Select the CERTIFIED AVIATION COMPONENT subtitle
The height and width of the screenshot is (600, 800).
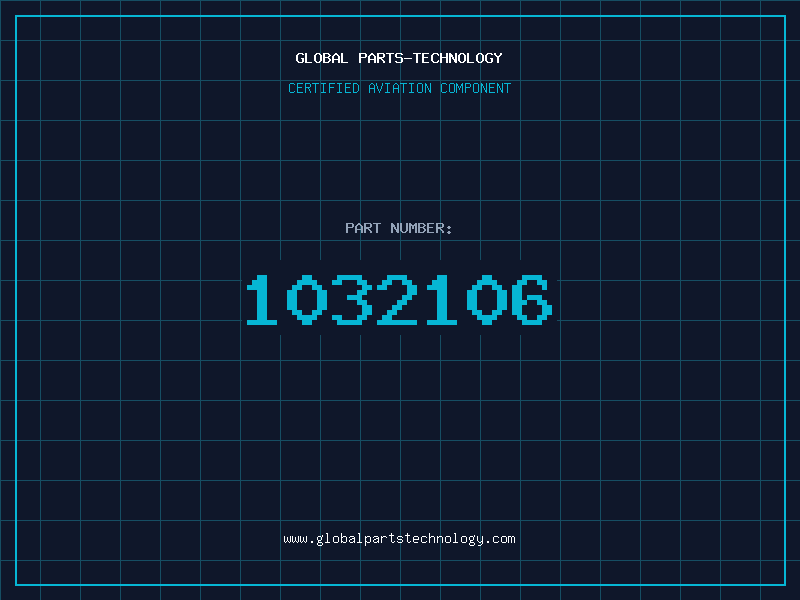(399, 88)
